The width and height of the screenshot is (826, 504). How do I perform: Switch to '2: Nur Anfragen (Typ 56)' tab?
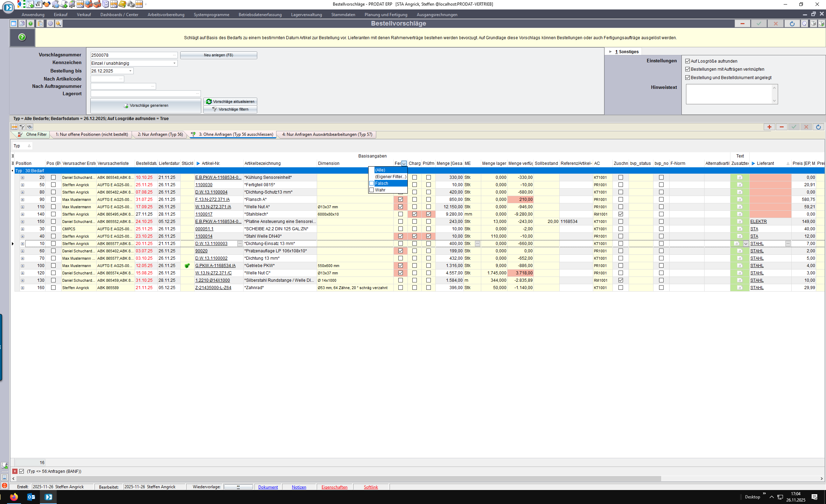coord(160,134)
